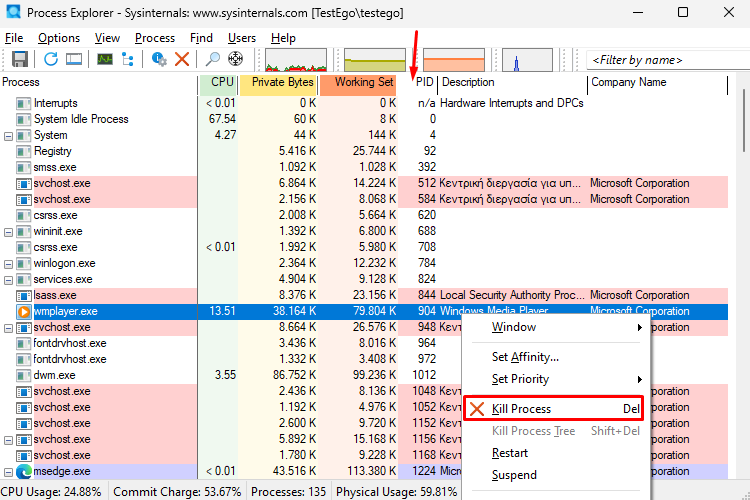Click the lsass.exe process icon
The height and width of the screenshot is (500, 750).
click(23, 296)
